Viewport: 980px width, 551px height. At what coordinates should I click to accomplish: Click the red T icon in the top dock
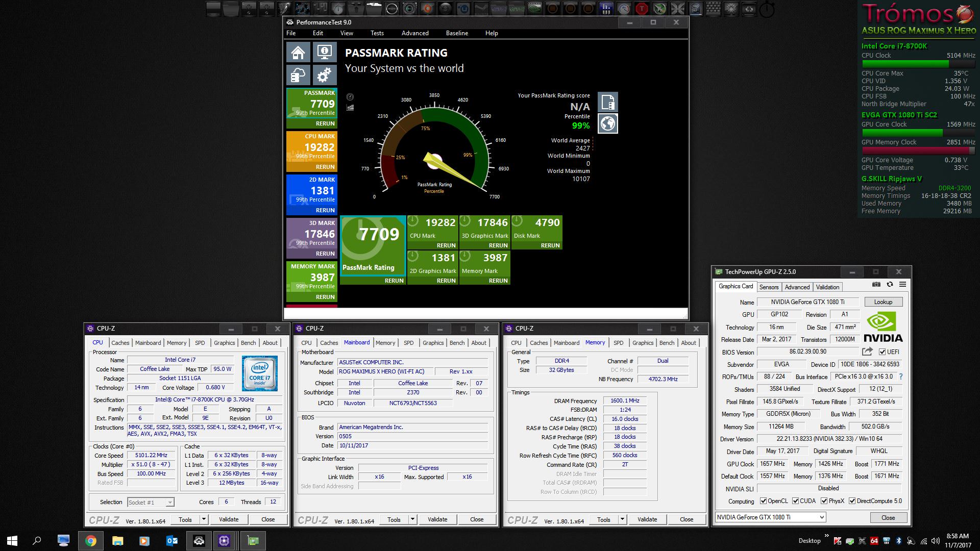click(642, 8)
